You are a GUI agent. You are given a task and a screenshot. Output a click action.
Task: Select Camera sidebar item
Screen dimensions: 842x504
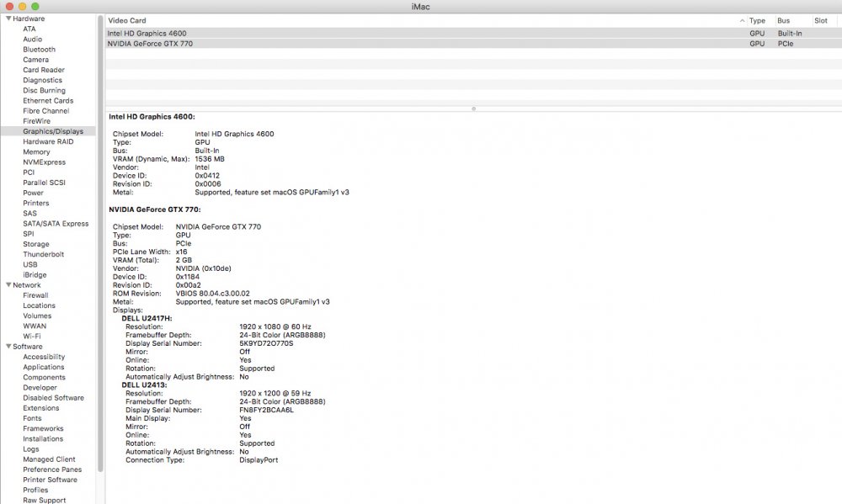36,60
